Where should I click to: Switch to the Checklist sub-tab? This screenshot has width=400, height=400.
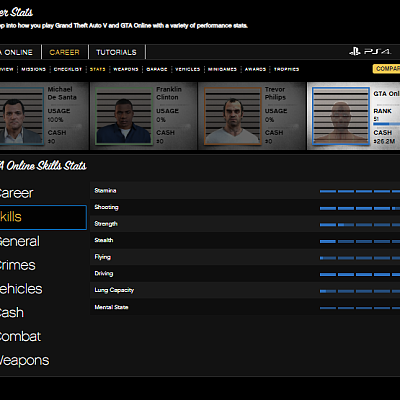pos(68,69)
